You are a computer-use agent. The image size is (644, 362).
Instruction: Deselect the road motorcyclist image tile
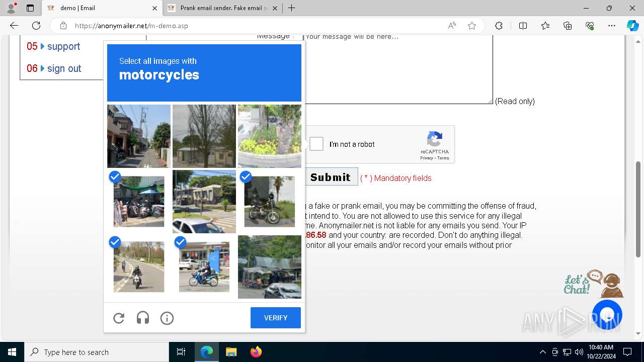pos(139,267)
